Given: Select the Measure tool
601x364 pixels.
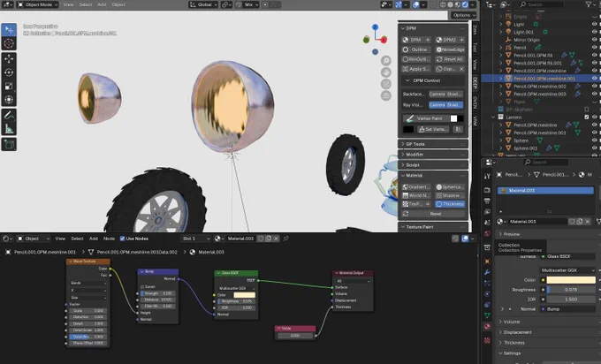Looking at the screenshot, I should pos(9,129).
